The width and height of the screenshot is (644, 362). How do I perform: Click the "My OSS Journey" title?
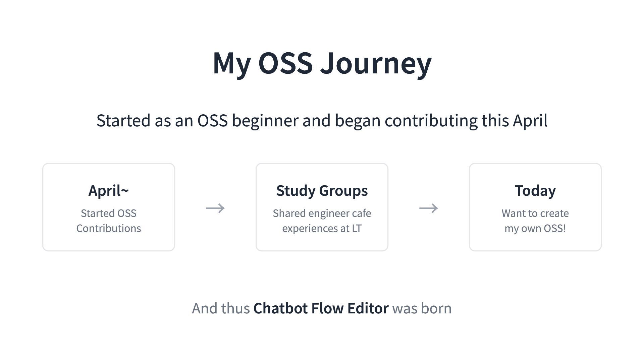click(x=322, y=64)
